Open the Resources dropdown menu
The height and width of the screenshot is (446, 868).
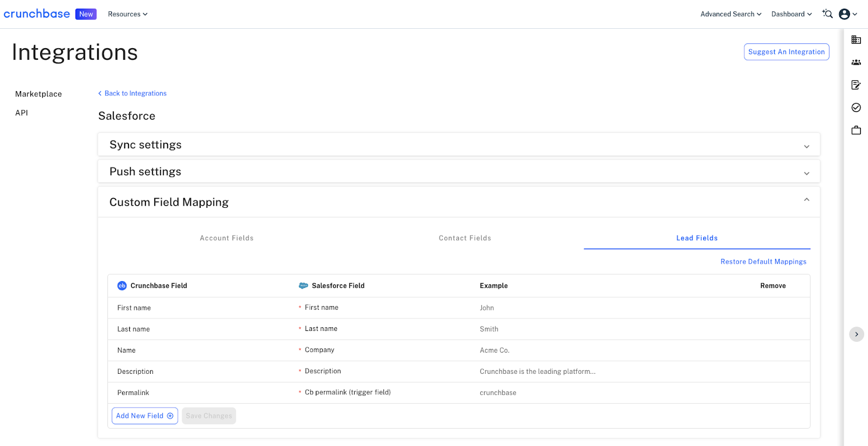127,14
